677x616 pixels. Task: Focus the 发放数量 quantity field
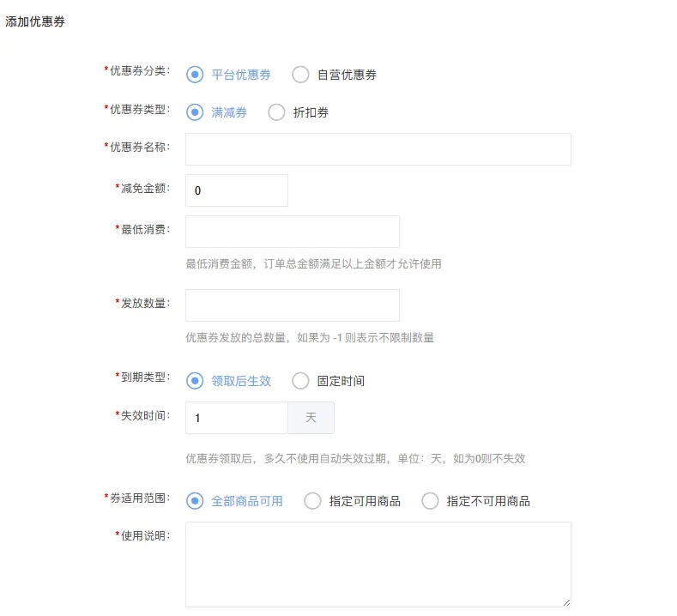coord(292,305)
